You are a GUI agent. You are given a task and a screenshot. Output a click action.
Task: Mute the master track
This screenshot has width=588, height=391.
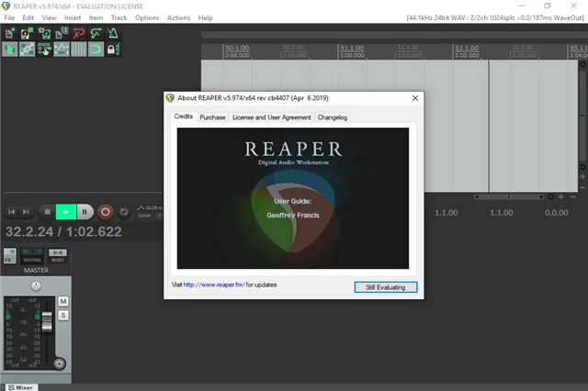click(x=63, y=301)
